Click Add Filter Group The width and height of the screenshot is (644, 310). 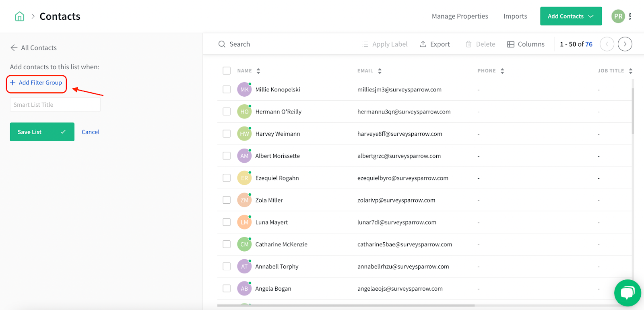coord(36,83)
